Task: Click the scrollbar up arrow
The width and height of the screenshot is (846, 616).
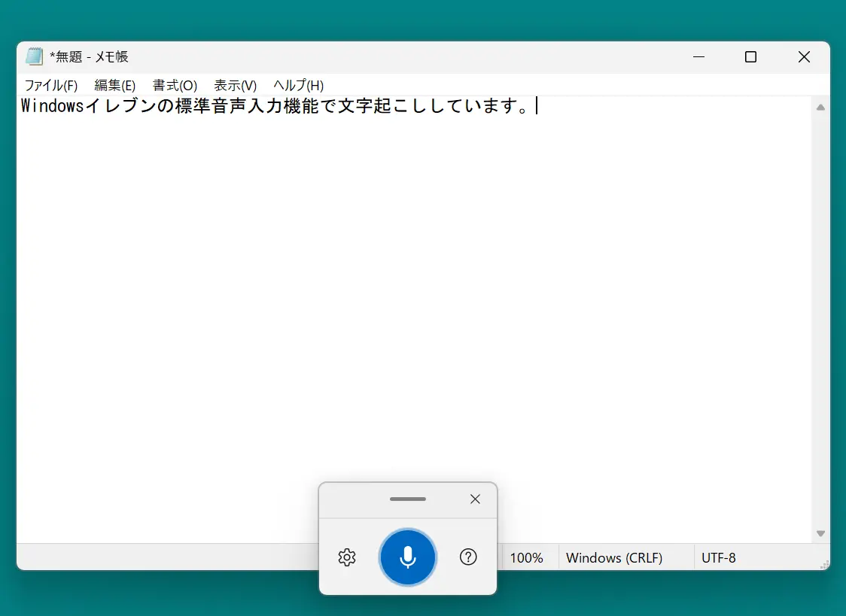Action: click(x=820, y=107)
